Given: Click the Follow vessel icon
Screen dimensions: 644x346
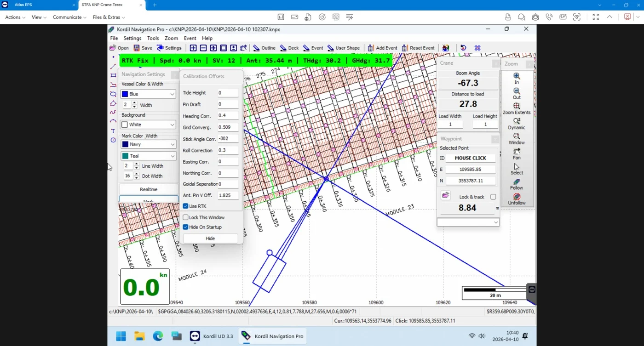Looking at the screenshot, I should (517, 182).
